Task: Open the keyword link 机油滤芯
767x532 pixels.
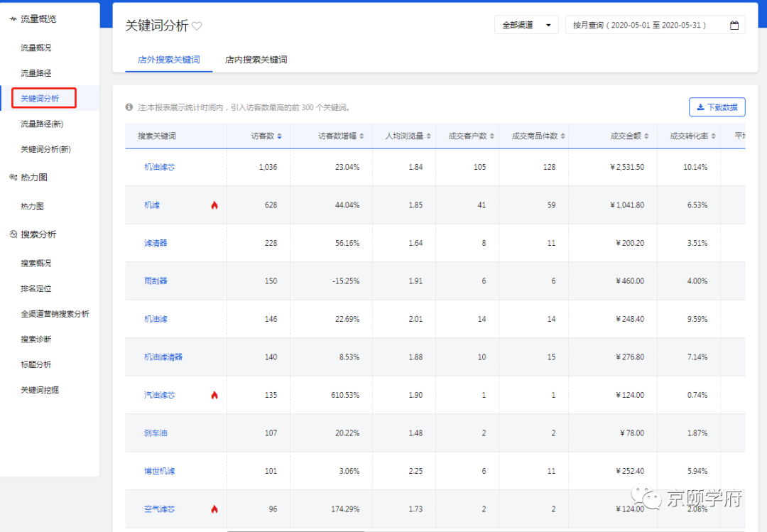Action: (160, 167)
